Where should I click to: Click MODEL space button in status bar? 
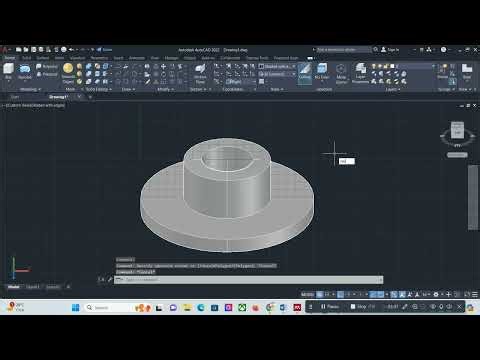point(307,294)
